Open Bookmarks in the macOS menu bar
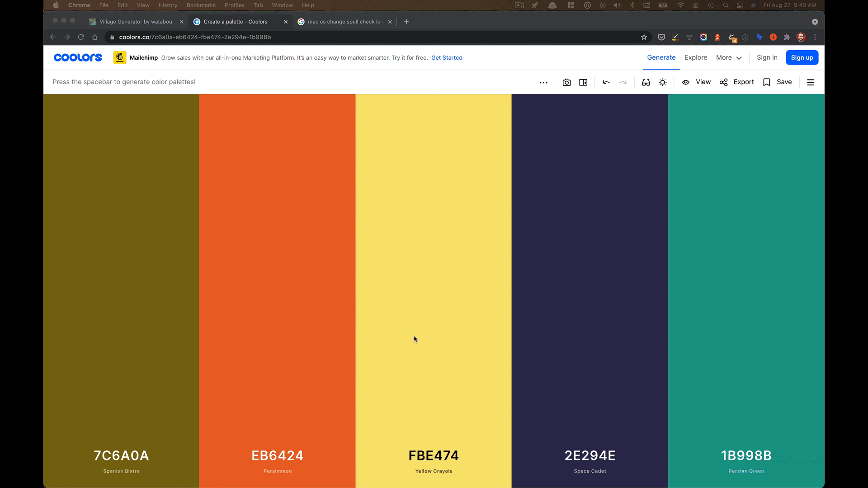 pyautogui.click(x=201, y=5)
